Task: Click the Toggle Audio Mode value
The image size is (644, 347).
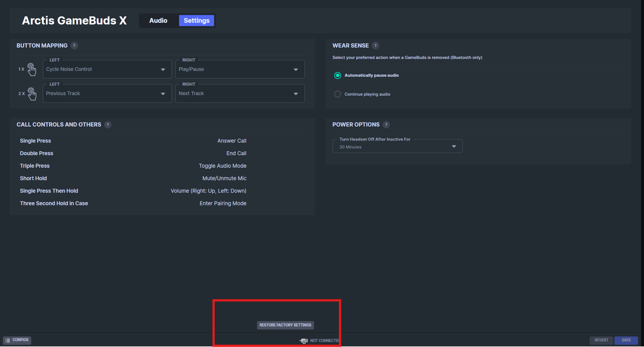Action: (x=223, y=166)
